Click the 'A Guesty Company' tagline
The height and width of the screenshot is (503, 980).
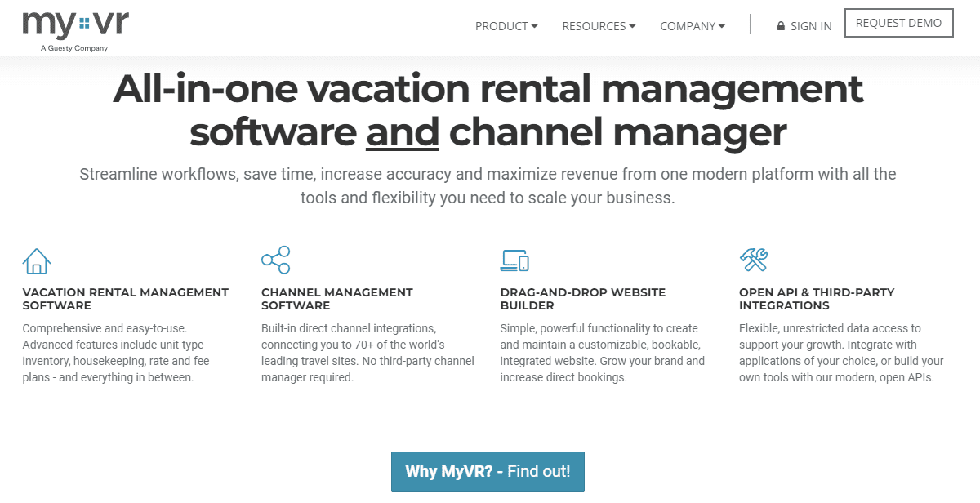point(74,48)
